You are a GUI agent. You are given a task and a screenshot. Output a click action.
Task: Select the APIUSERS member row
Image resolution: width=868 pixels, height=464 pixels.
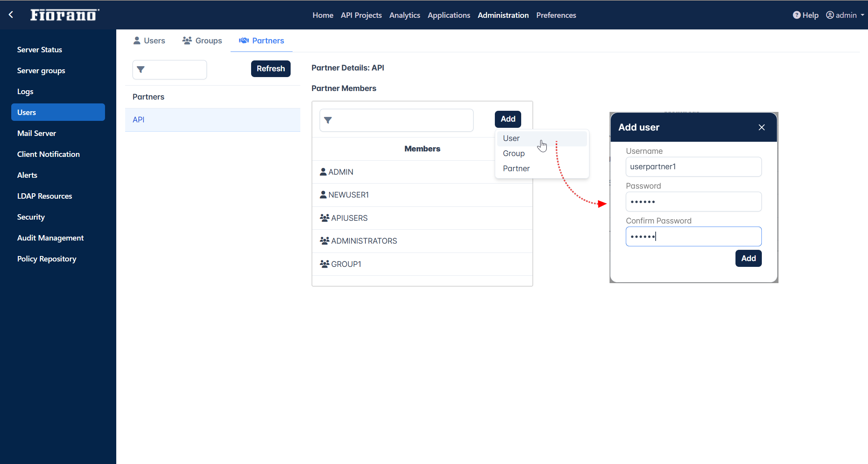tap(422, 218)
